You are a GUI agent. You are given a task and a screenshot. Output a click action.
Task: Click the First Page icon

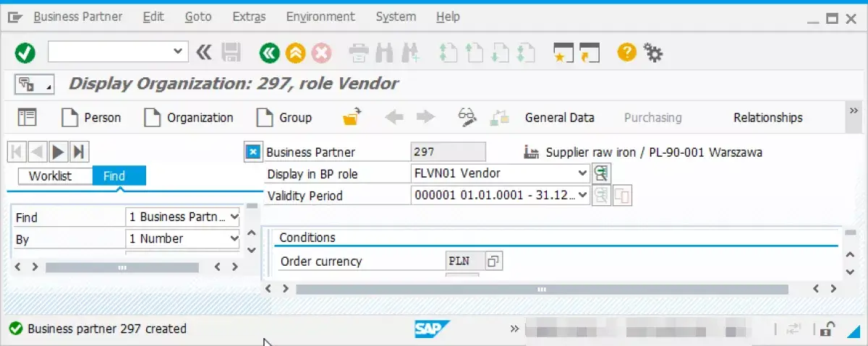[x=448, y=52]
